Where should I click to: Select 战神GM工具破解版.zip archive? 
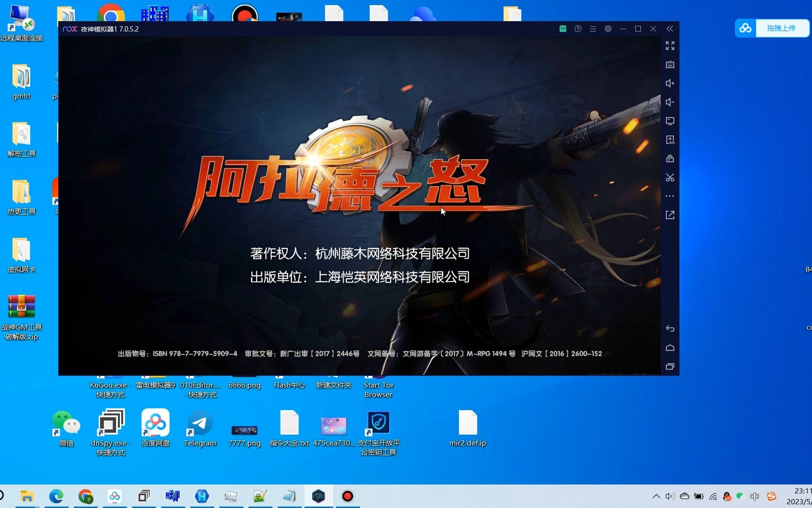21,317
